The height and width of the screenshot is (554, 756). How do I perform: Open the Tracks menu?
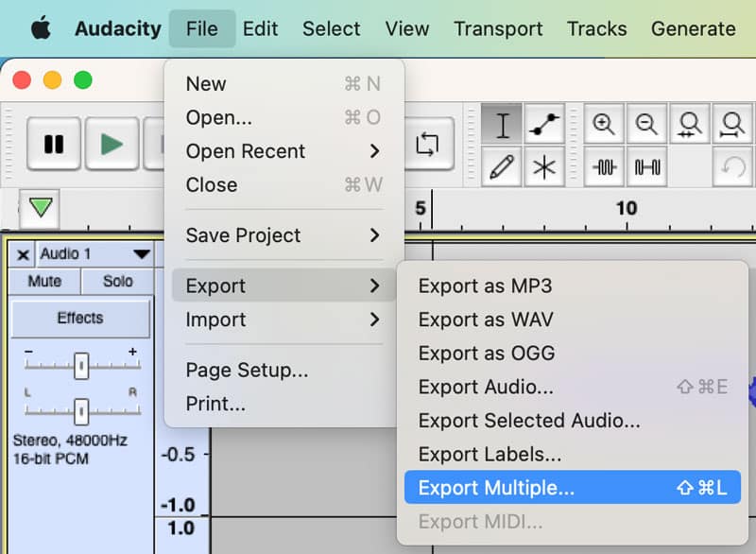coord(596,28)
